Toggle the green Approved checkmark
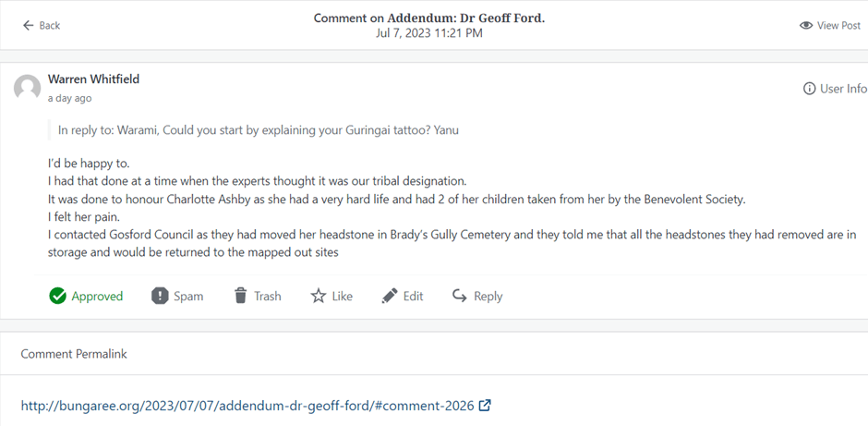 click(58, 296)
